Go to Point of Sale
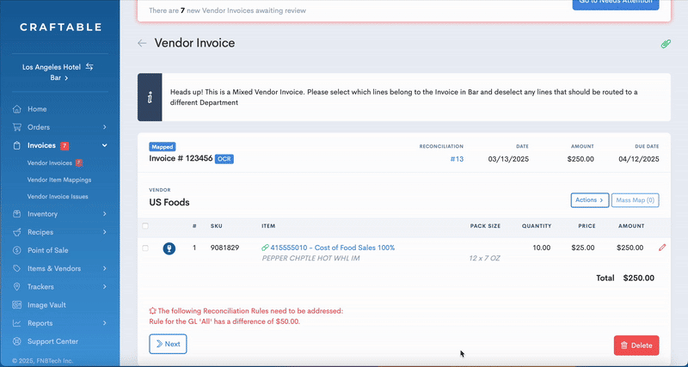 (x=48, y=250)
